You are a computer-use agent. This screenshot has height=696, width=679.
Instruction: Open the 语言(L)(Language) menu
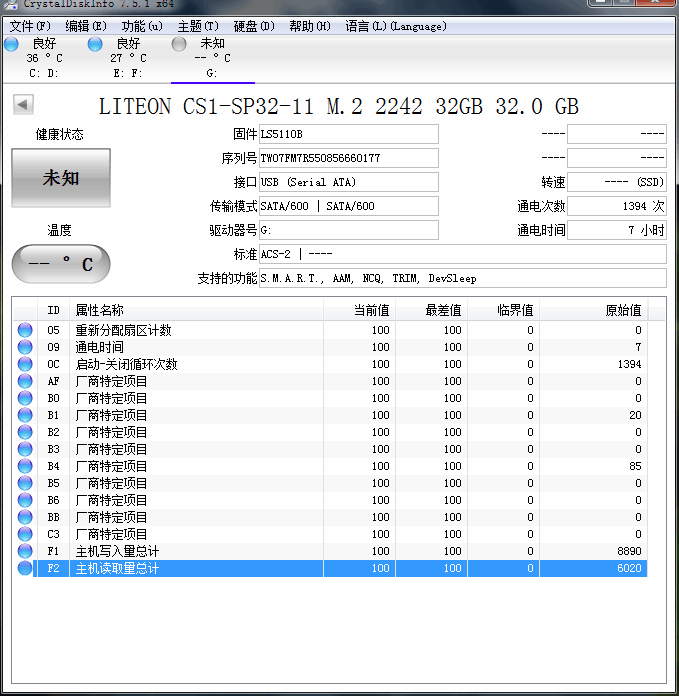tap(396, 27)
